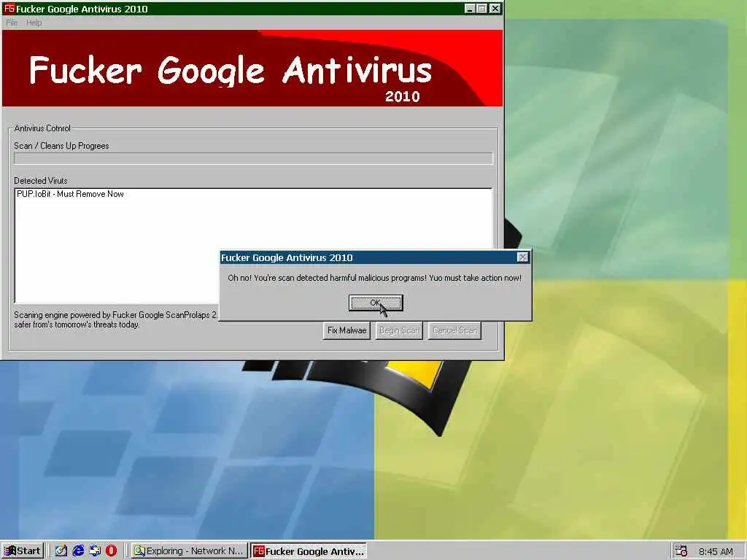
Task: Click the Scaning engine powered by footer text
Action: point(115,319)
